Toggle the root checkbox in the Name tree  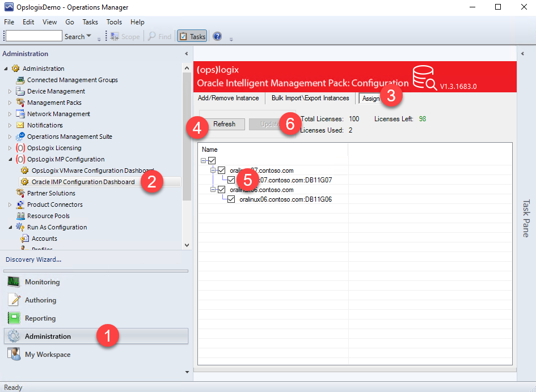pyautogui.click(x=212, y=160)
